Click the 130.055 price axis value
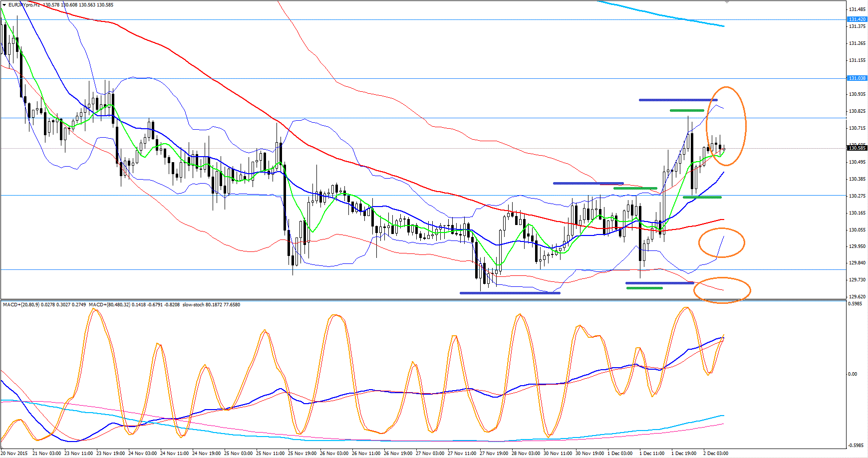Screen dimensions: 868x458 857,230
